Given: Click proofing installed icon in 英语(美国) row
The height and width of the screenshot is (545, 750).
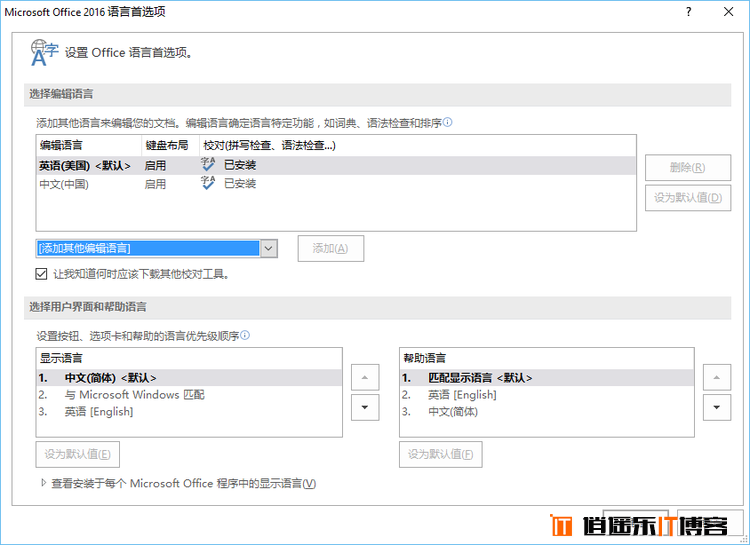Looking at the screenshot, I should [208, 165].
